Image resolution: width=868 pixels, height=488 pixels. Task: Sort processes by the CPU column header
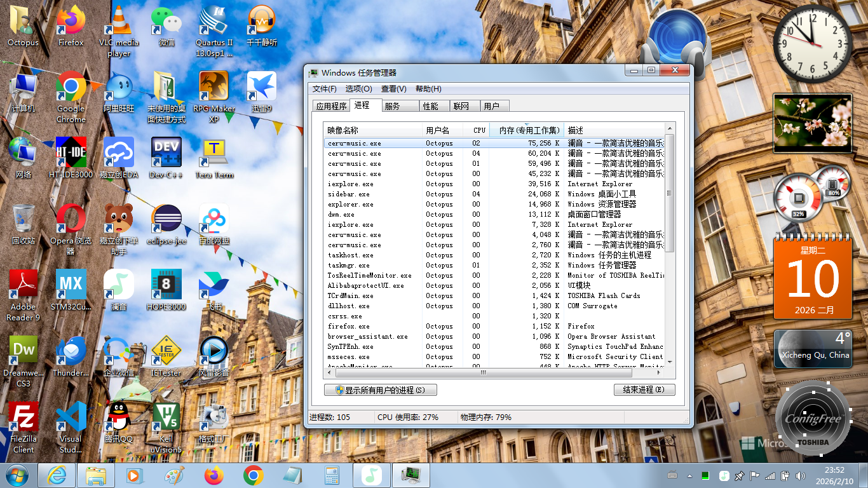tap(479, 130)
